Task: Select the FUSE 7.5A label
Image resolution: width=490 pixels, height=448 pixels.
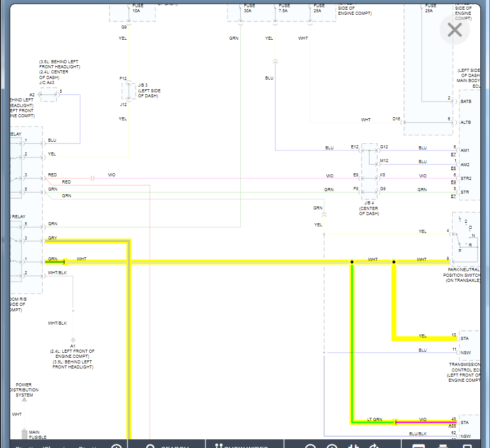Action: tap(284, 8)
